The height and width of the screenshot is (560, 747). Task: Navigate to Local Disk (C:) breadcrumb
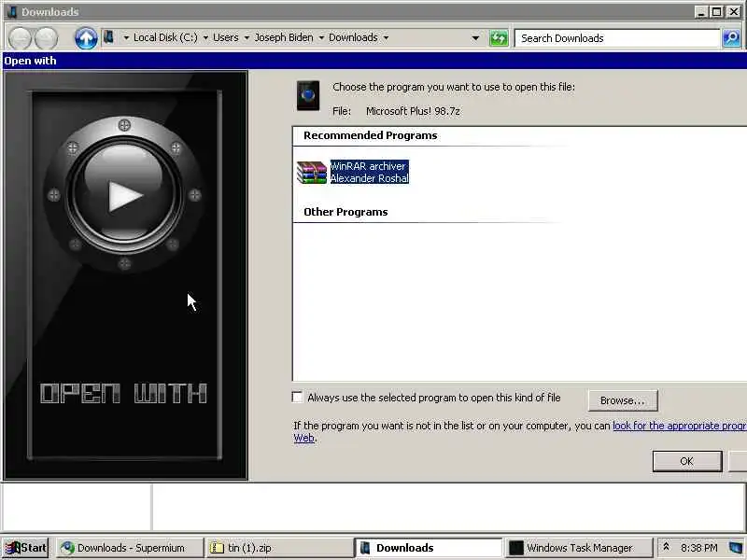(165, 37)
